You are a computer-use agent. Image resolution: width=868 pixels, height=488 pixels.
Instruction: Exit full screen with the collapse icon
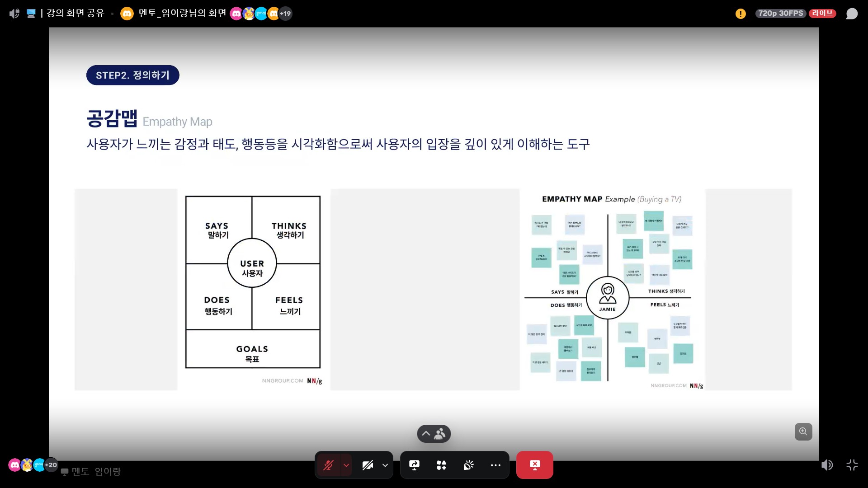[852, 465]
